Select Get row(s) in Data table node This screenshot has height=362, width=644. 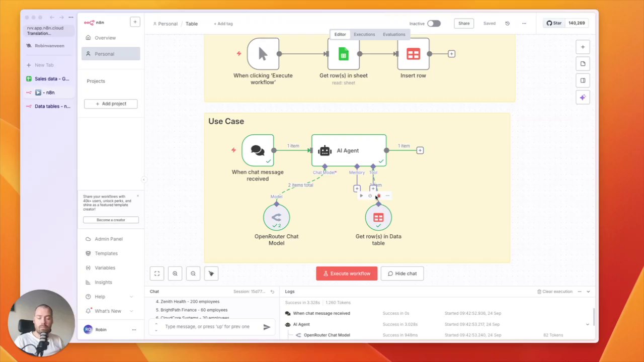point(378,217)
